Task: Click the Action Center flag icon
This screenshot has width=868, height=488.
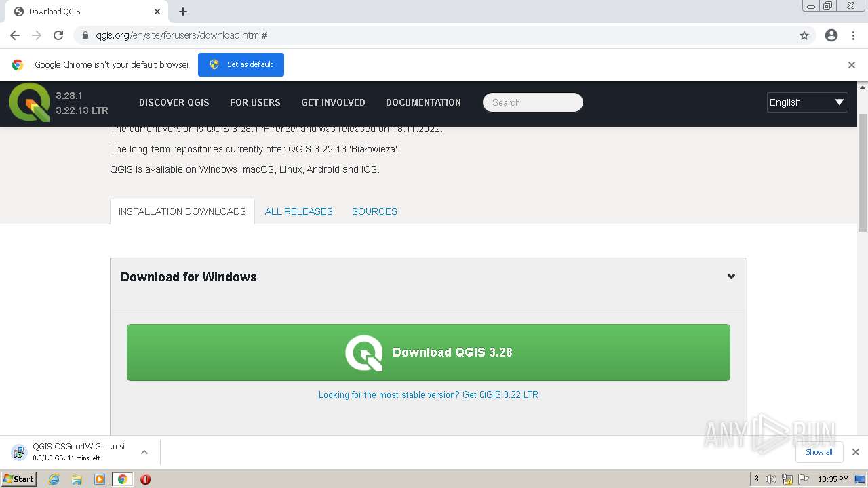Action: [804, 479]
